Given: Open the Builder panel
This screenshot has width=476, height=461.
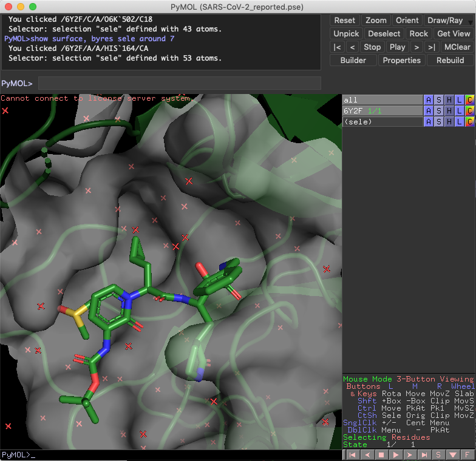Looking at the screenshot, I should 353,61.
